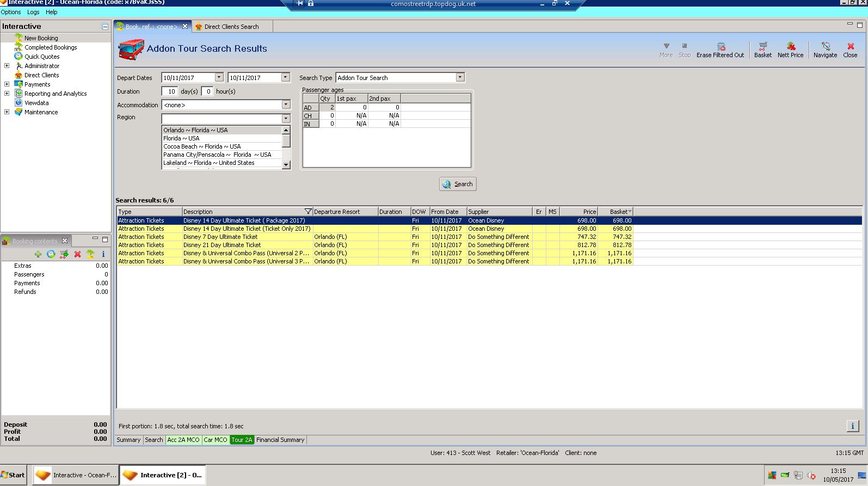The height and width of the screenshot is (486, 868).
Task: Select Direct Clients in the sidebar tree
Action: tap(41, 75)
